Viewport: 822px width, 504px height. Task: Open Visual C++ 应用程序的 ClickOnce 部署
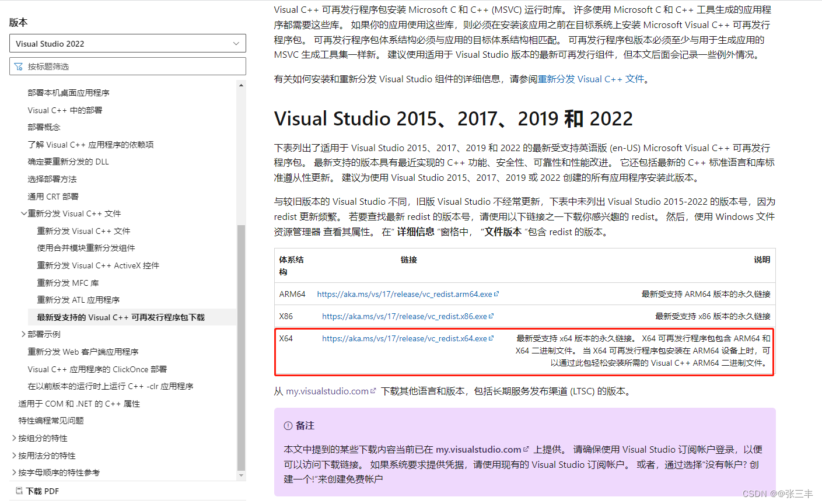[97, 369]
